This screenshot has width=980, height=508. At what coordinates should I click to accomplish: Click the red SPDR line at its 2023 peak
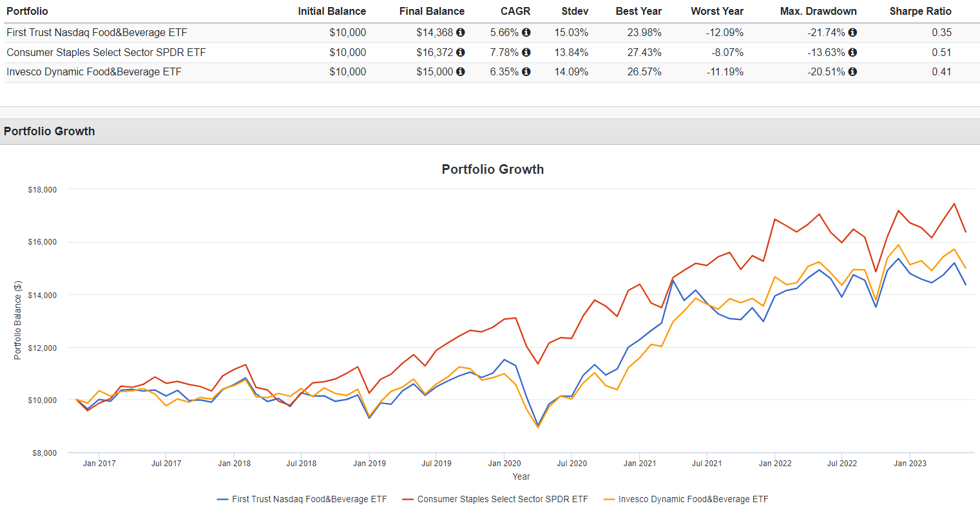coord(954,205)
